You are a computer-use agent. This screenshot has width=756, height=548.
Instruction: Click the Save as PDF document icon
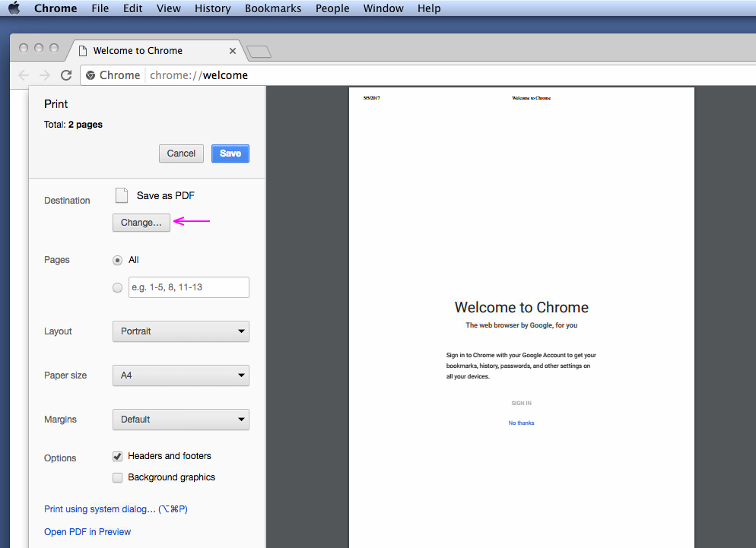pyautogui.click(x=122, y=195)
